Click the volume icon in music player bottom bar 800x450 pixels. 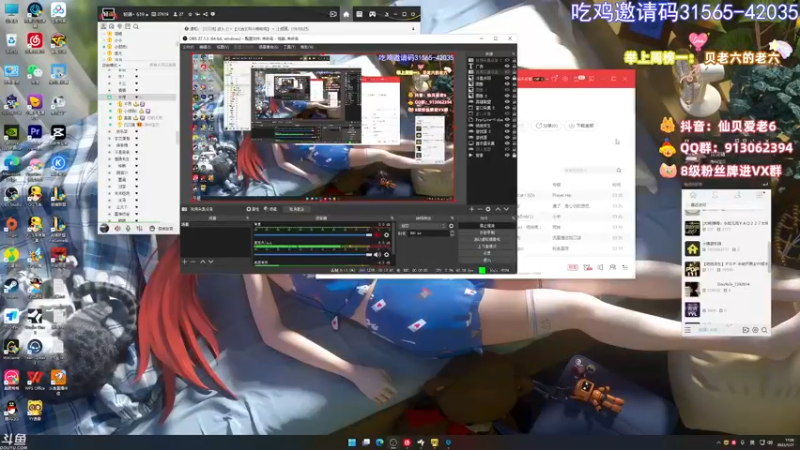coord(601,267)
